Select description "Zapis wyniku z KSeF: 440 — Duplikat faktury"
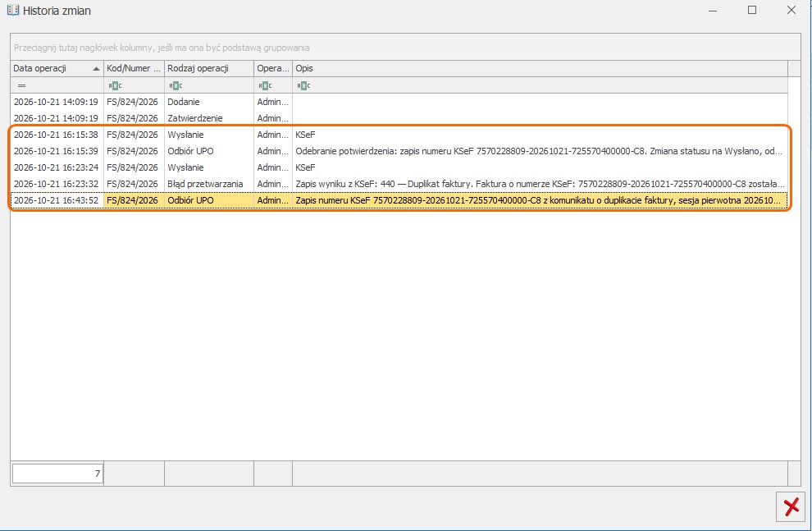The height and width of the screenshot is (531, 812). coord(541,184)
